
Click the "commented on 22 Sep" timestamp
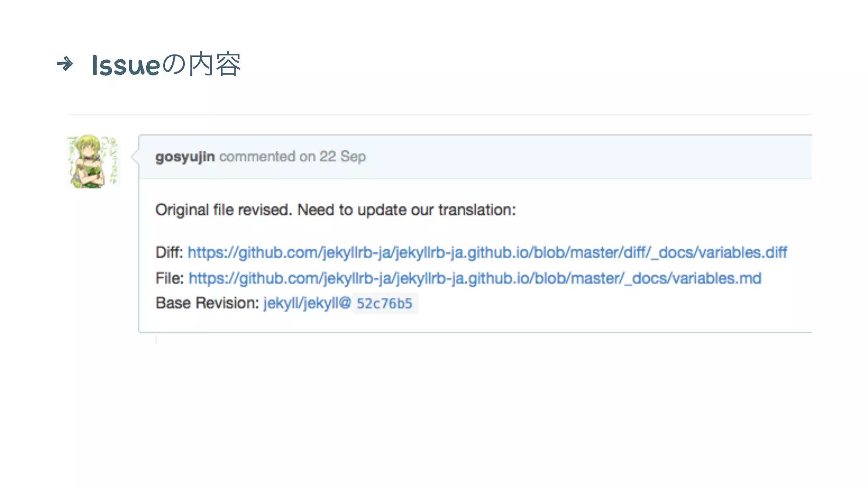tap(292, 157)
